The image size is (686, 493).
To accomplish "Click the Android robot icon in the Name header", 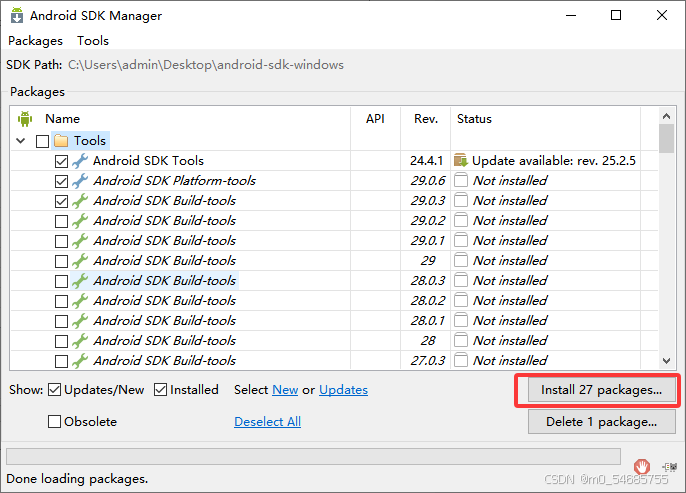I will coord(25,119).
